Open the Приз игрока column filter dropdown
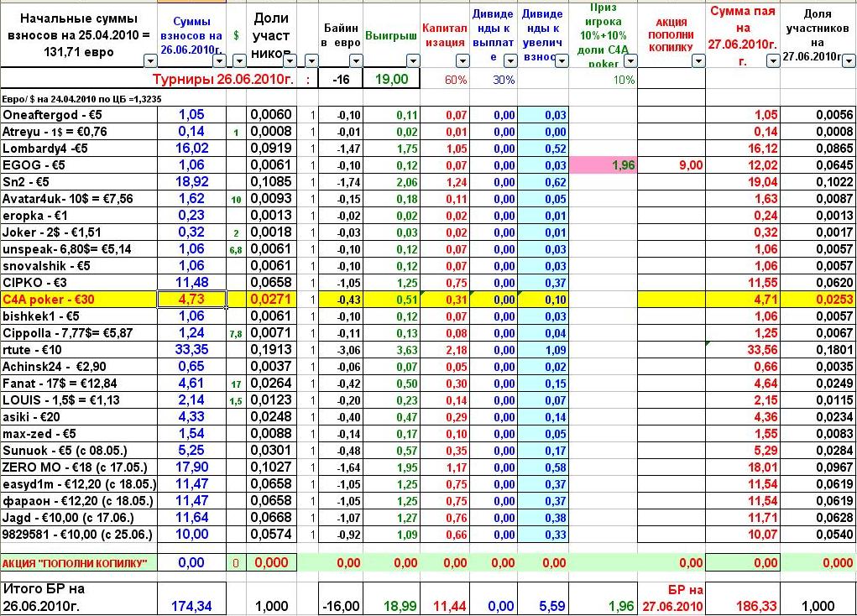Image resolution: width=857 pixels, height=616 pixels. coord(630,60)
